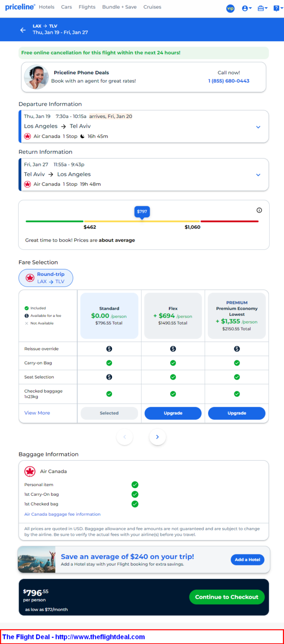Select the Round-trip LAX → TLV fare tab
284x644 pixels.
click(x=46, y=278)
